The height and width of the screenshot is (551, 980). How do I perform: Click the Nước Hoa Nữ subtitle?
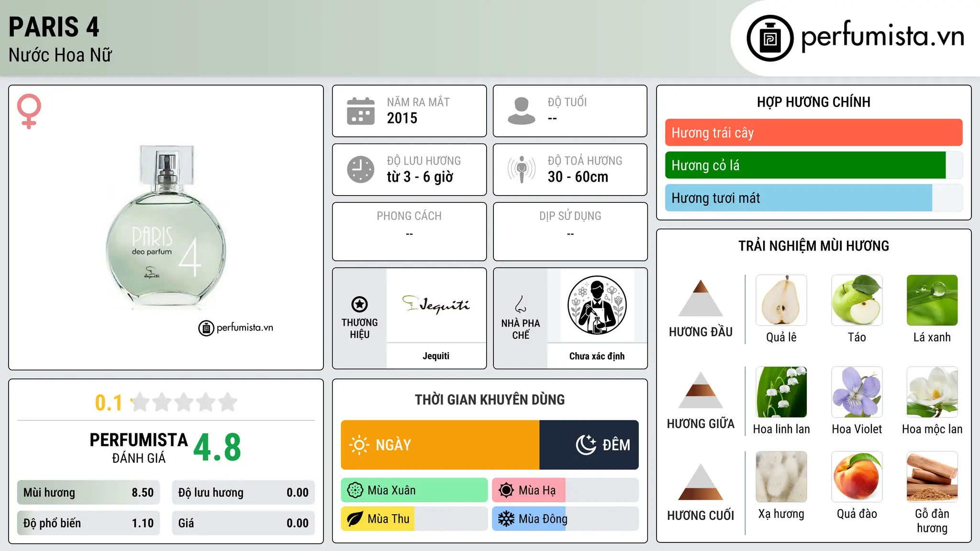[x=60, y=55]
